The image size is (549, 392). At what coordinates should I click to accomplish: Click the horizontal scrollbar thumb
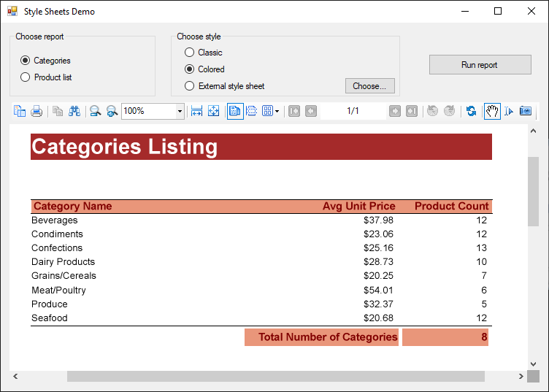276,376
